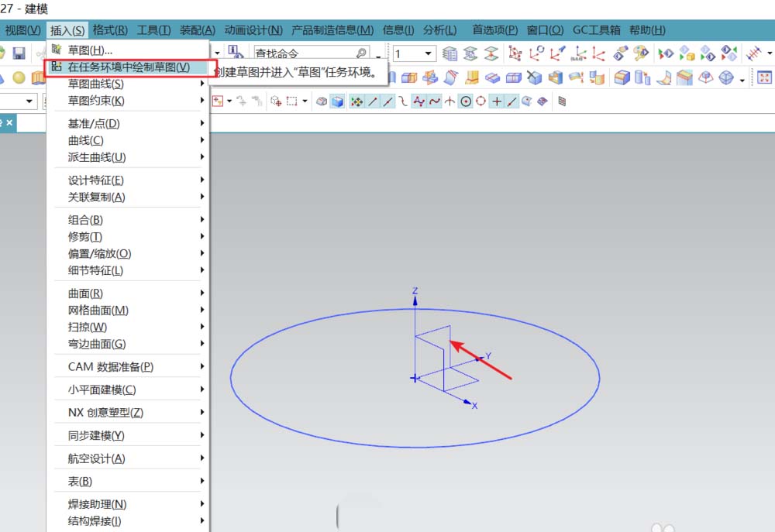The image size is (775, 532).
Task: Click the fit view icon at far right
Action: coord(764,77)
